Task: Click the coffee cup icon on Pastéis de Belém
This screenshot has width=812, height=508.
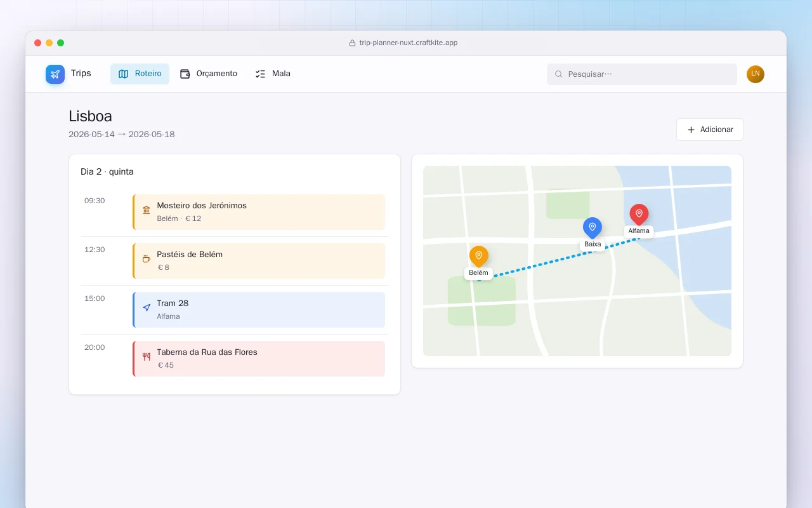Action: [147, 259]
